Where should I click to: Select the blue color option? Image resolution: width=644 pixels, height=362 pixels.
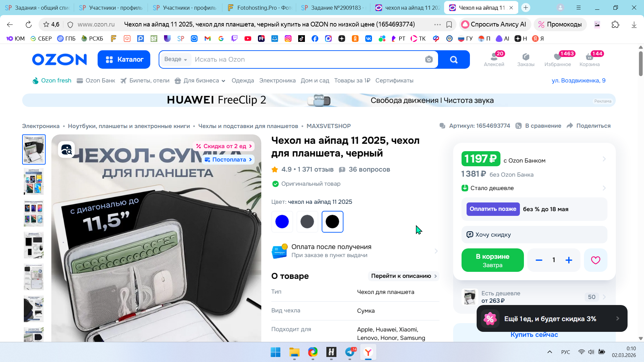[x=282, y=222]
